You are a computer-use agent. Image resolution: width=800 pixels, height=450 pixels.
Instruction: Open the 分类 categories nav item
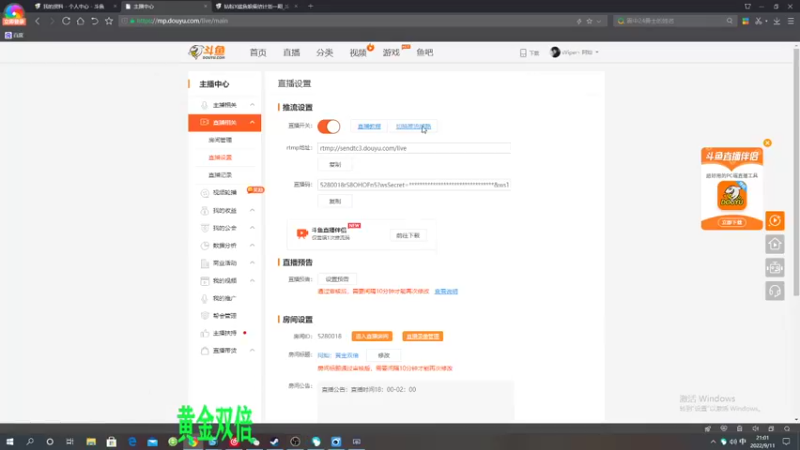(324, 53)
